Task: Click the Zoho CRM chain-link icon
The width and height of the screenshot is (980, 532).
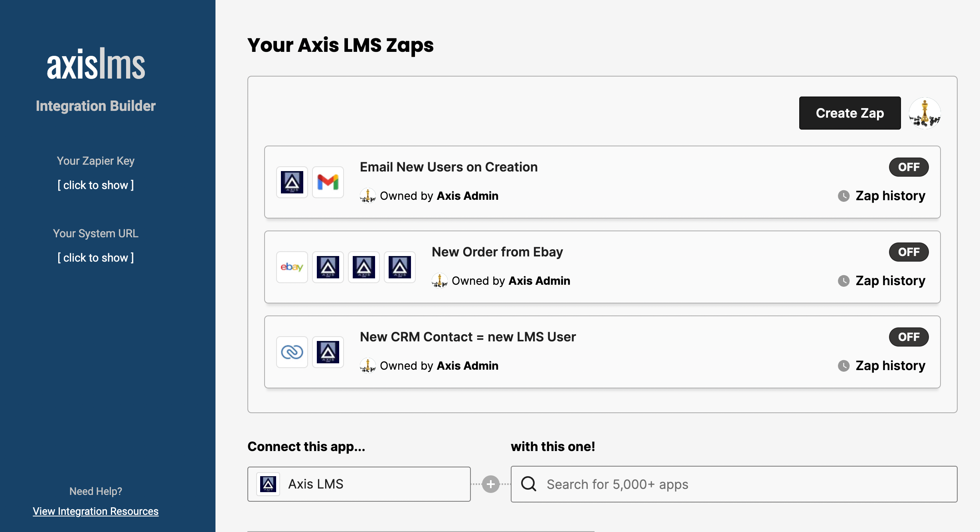Action: click(x=292, y=352)
